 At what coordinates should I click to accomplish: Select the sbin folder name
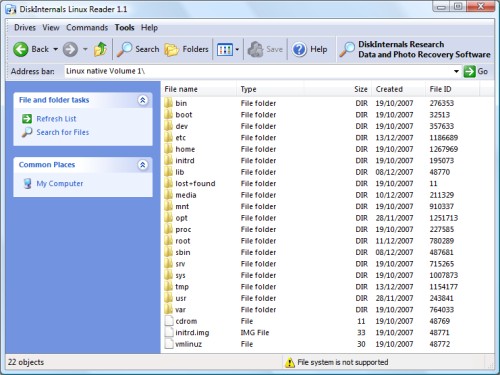183,252
